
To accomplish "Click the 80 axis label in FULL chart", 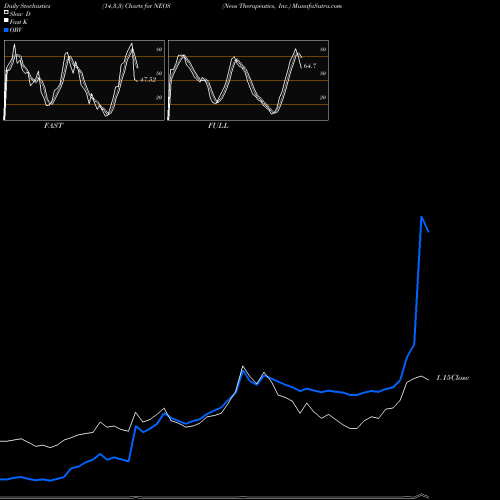I will (x=323, y=49).
